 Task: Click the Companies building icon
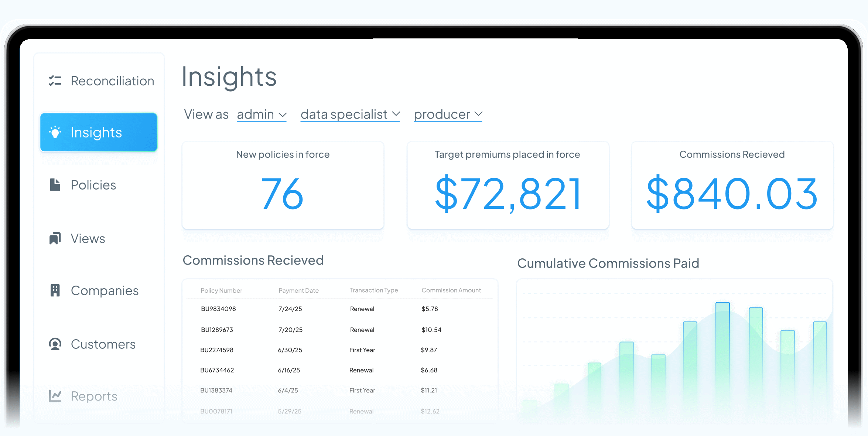tap(55, 290)
